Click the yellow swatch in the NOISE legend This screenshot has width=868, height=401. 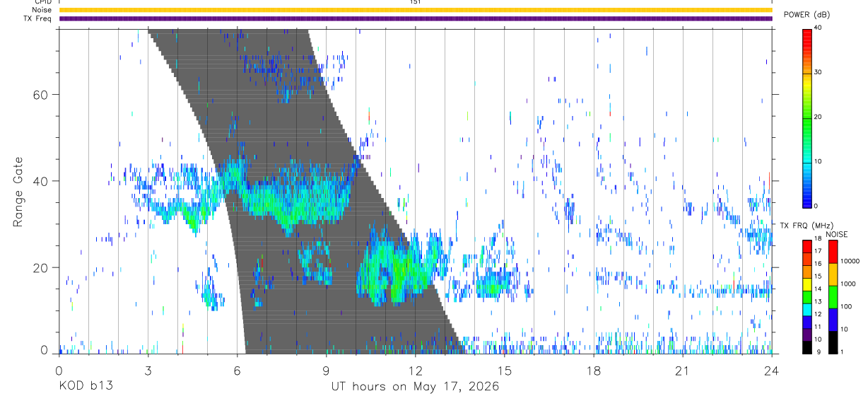point(832,274)
